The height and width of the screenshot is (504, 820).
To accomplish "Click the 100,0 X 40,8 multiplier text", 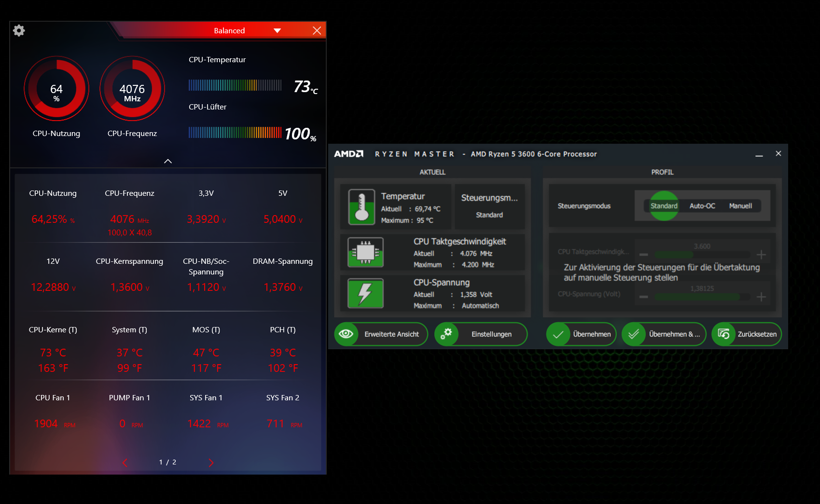I will tap(129, 232).
